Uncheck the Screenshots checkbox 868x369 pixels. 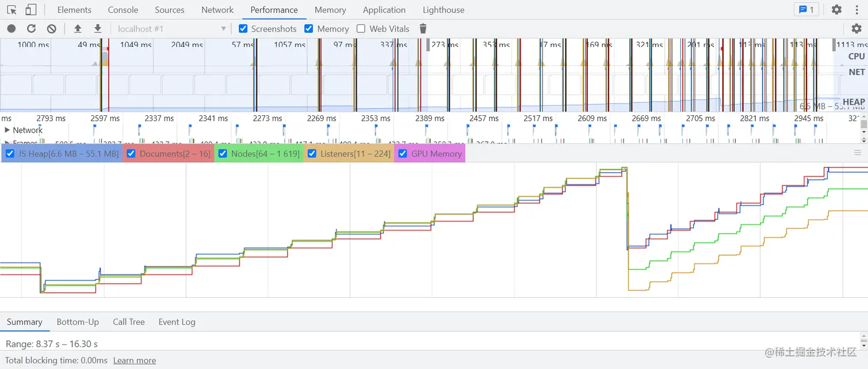point(243,29)
